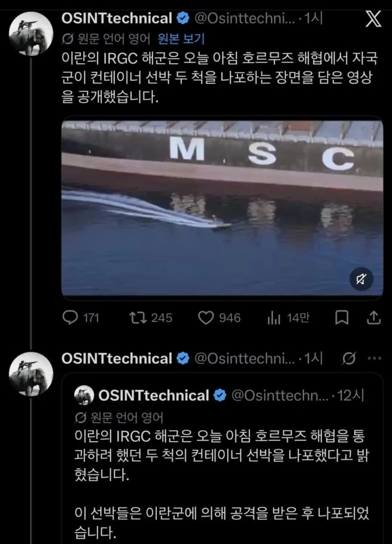Unmute the MSC ship video
The image size is (392, 544).
click(361, 279)
